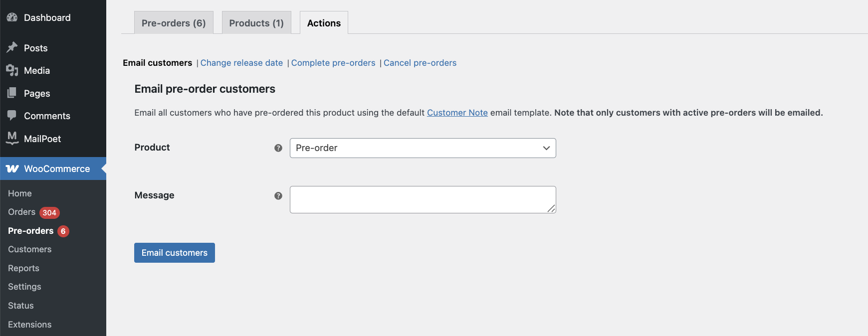Switch to the Pre-orders (6) tab
Viewport: 868px width, 336px height.
174,23
